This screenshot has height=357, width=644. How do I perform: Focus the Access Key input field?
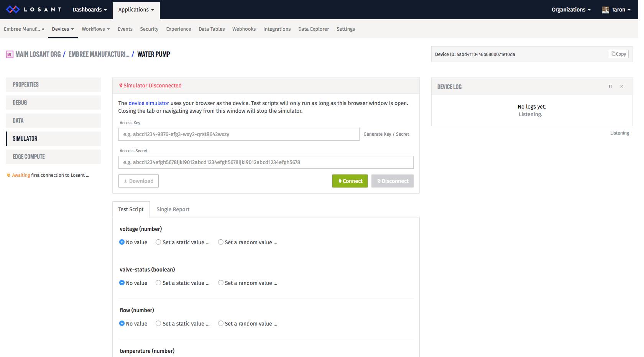(x=239, y=134)
